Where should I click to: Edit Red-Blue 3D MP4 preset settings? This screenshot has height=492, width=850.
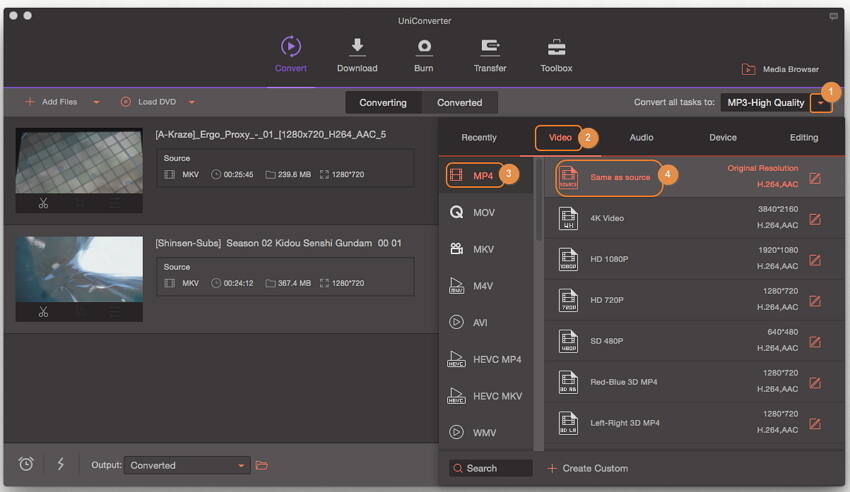tap(815, 383)
